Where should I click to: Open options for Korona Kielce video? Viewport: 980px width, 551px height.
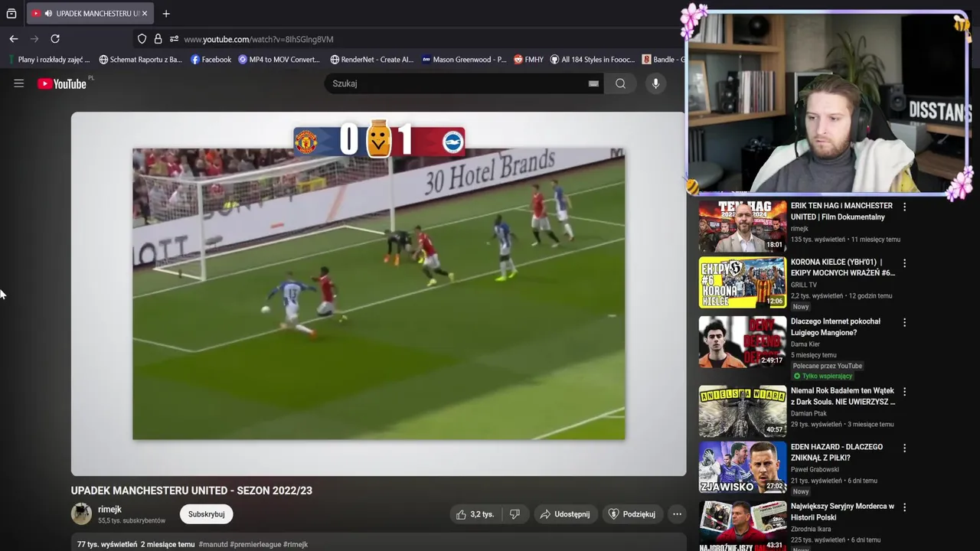(x=904, y=263)
